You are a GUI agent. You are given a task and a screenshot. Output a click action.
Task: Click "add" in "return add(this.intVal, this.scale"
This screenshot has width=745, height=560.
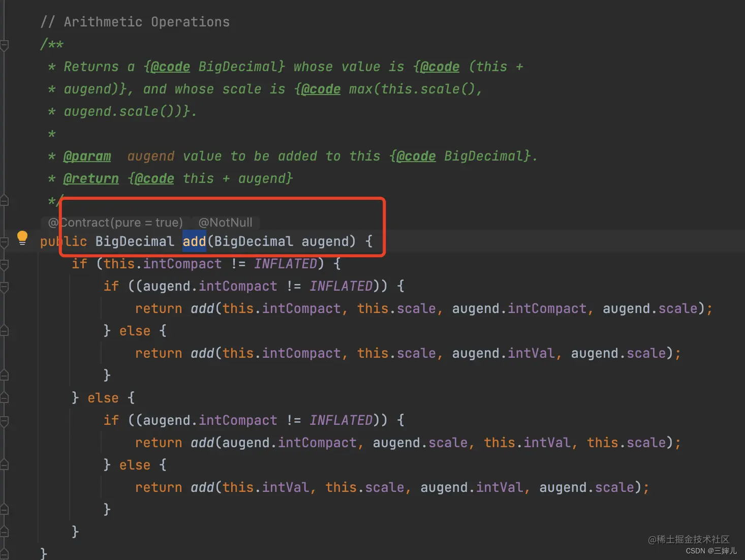tap(202, 487)
